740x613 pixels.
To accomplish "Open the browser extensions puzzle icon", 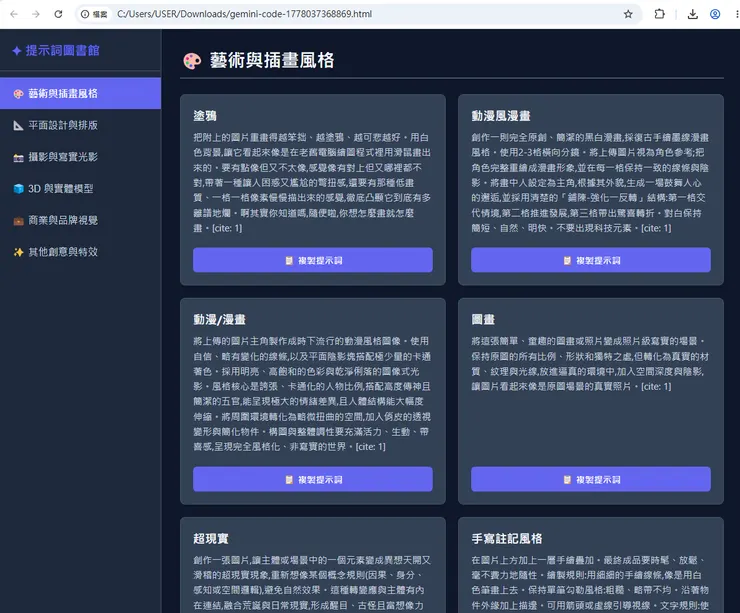I will click(660, 14).
